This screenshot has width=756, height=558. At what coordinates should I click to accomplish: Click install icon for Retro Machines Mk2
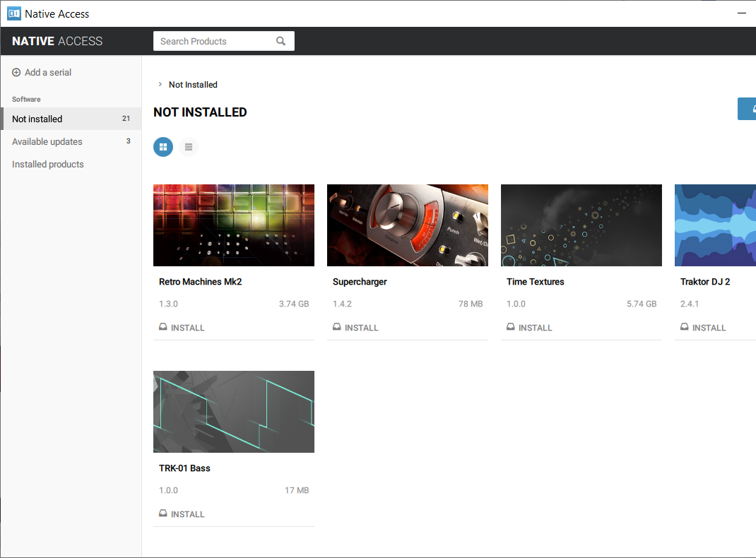(163, 327)
